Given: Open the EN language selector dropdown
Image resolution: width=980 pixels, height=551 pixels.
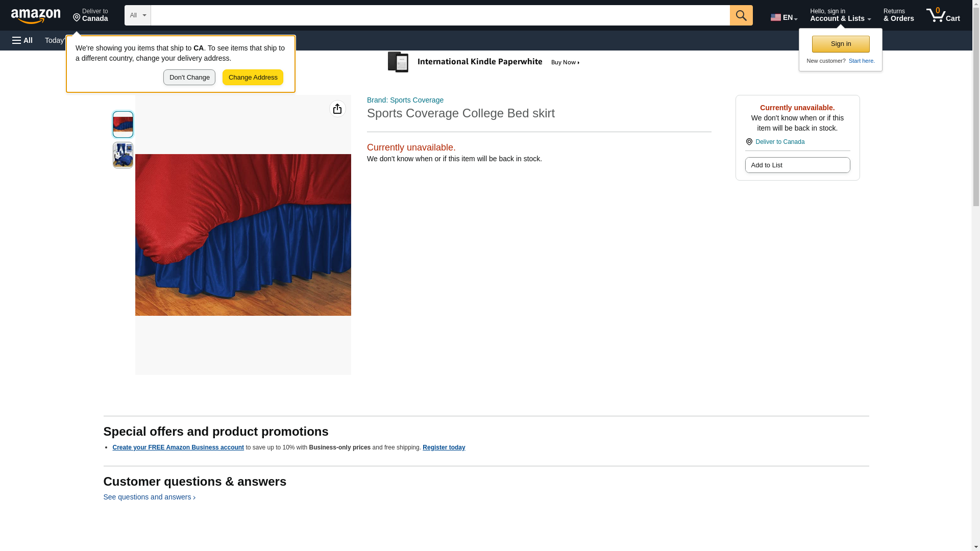Looking at the screenshot, I should click(783, 17).
